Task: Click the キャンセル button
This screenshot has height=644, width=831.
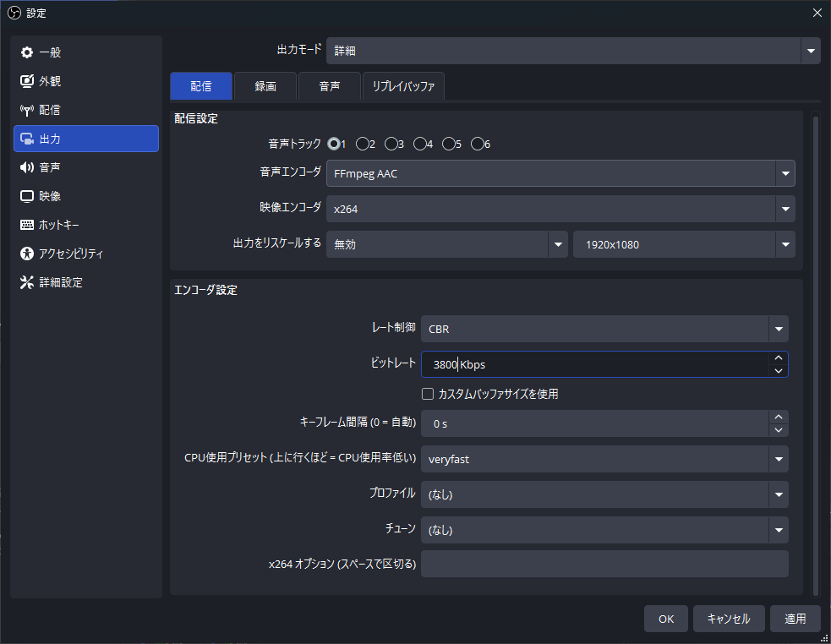Action: pyautogui.click(x=729, y=619)
